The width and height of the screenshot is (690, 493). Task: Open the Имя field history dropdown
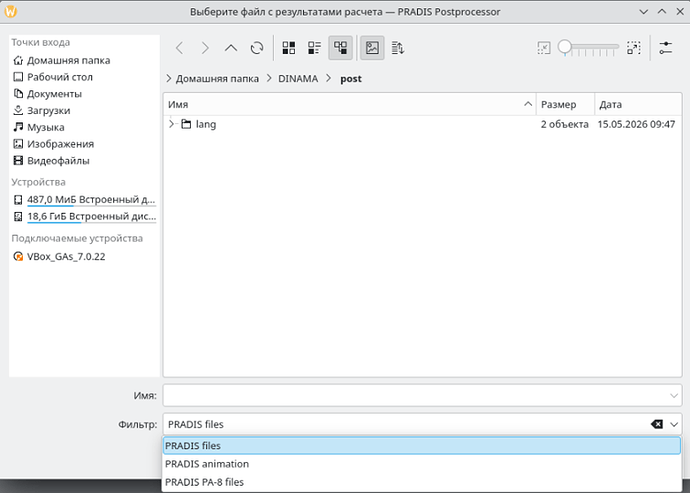[674, 395]
